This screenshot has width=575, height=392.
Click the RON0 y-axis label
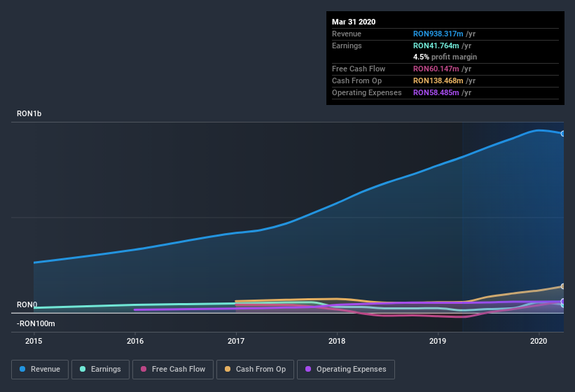[27, 304]
